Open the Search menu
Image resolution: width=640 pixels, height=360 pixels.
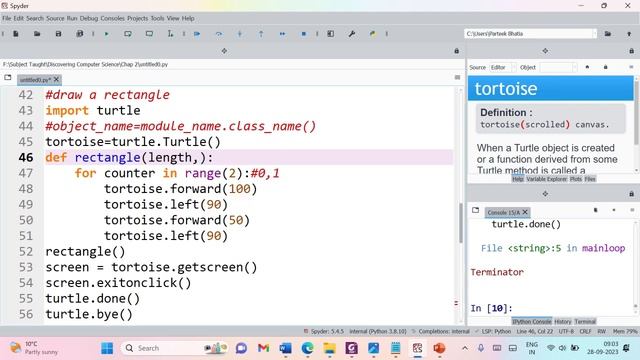pyautogui.click(x=35, y=18)
